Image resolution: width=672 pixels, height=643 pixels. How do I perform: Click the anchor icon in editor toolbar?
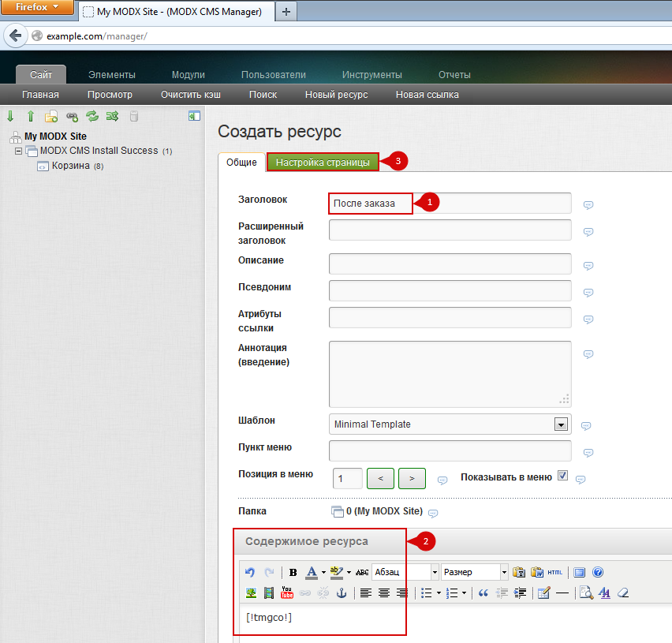[x=342, y=593]
